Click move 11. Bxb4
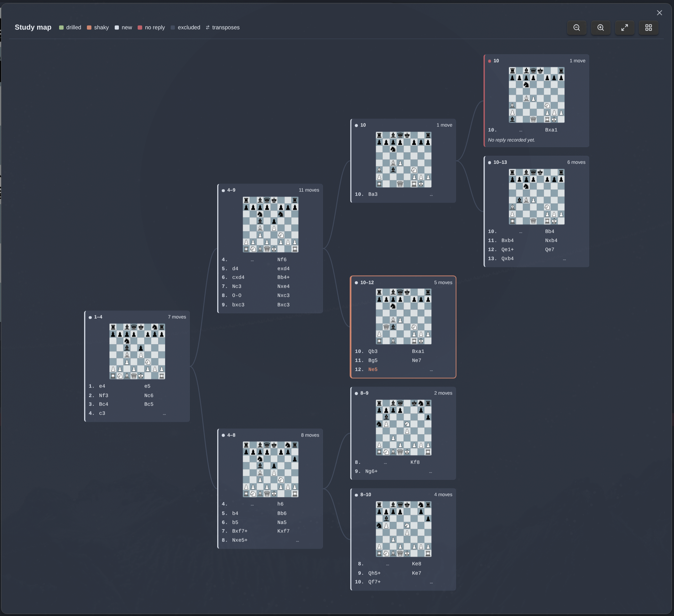This screenshot has height=616, width=674. (x=507, y=241)
